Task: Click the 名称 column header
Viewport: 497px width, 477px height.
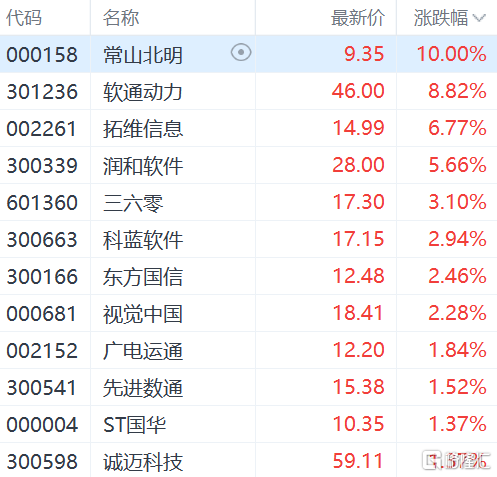Action: [x=121, y=18]
